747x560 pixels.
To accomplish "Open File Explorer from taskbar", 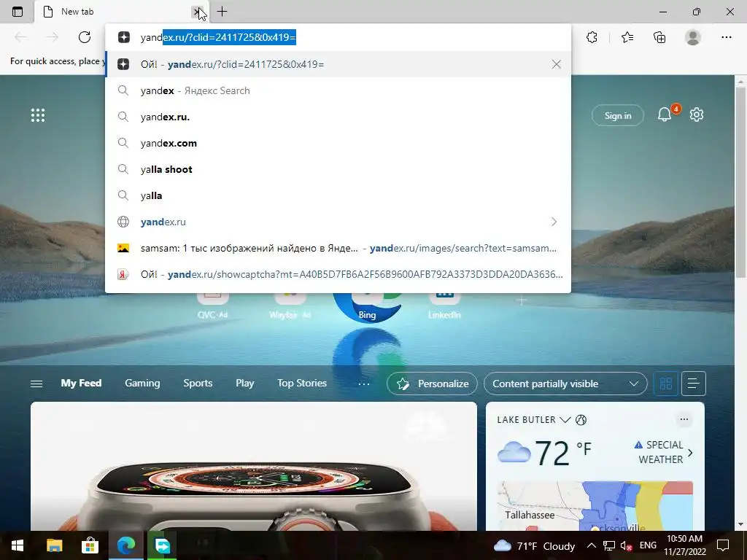I will [54, 545].
